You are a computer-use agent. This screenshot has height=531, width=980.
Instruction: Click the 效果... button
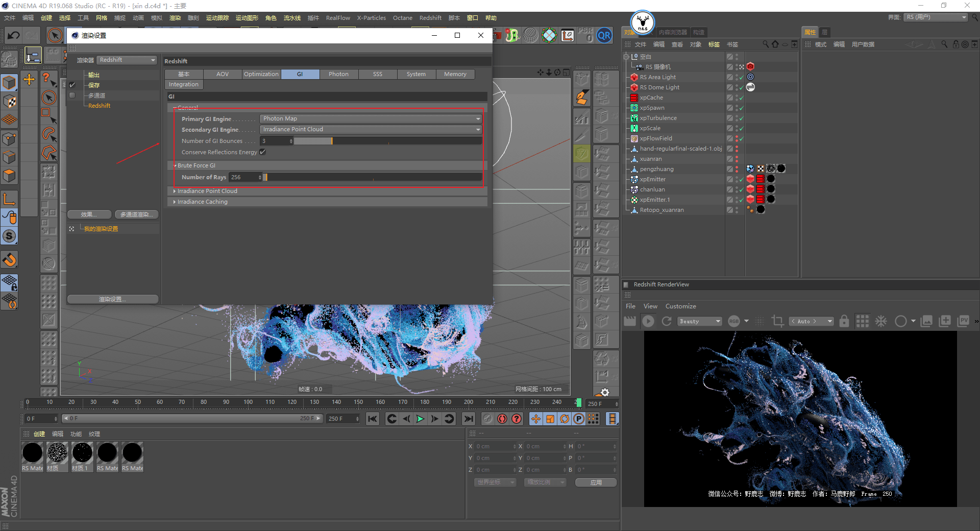89,214
